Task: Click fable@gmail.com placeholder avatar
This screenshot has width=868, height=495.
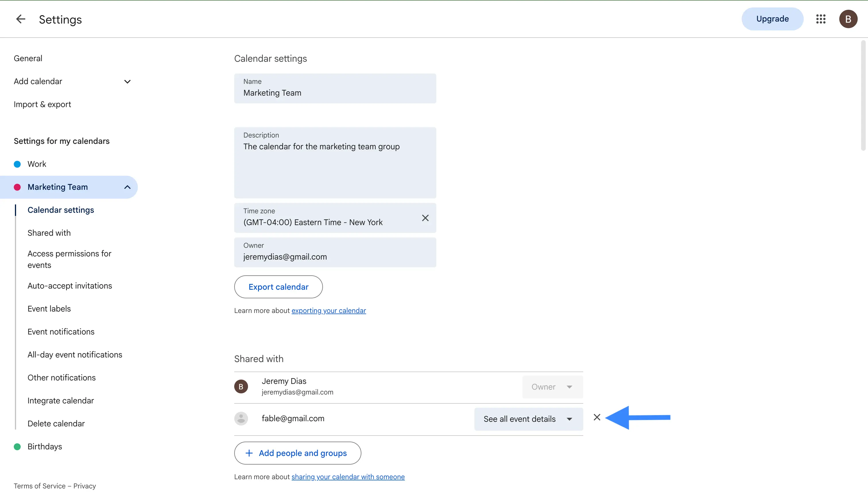Action: click(x=241, y=419)
